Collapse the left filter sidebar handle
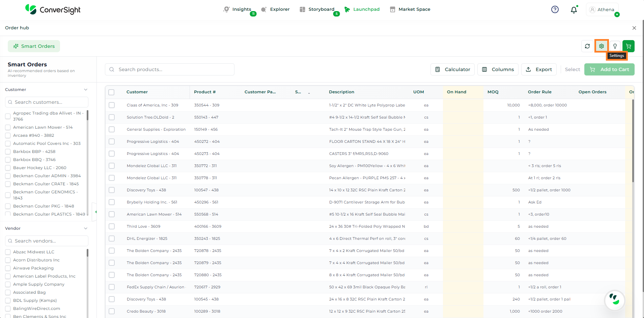This screenshot has width=644, height=318. point(96,212)
